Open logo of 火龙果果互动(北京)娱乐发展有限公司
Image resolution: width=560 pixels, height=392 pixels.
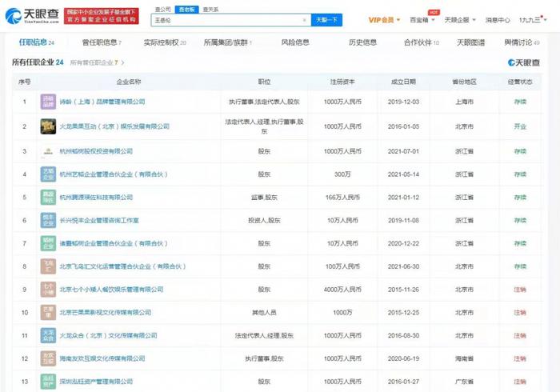[x=48, y=126]
